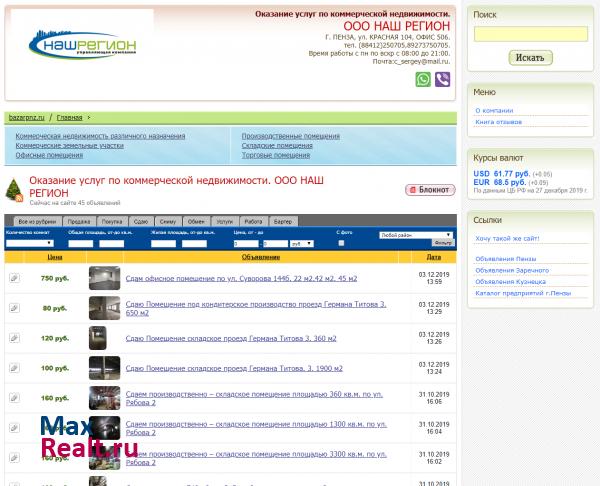Click the minimum price input field

pyautogui.click(x=246, y=244)
